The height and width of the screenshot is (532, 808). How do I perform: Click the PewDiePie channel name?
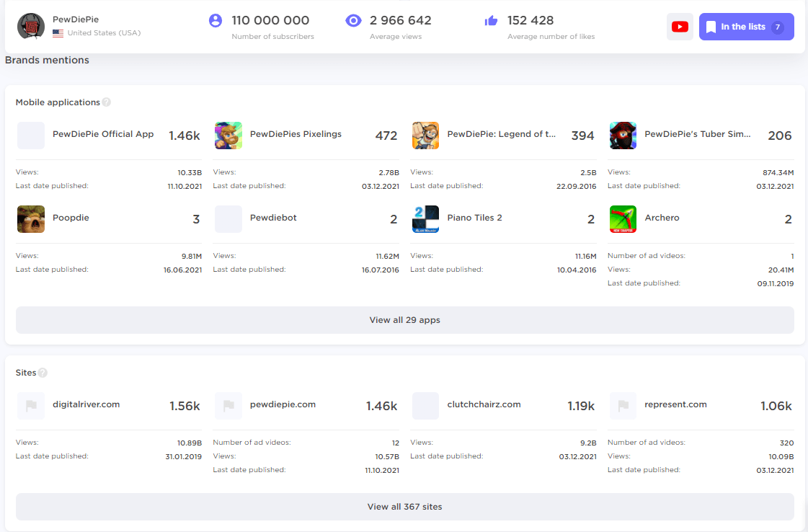point(76,19)
